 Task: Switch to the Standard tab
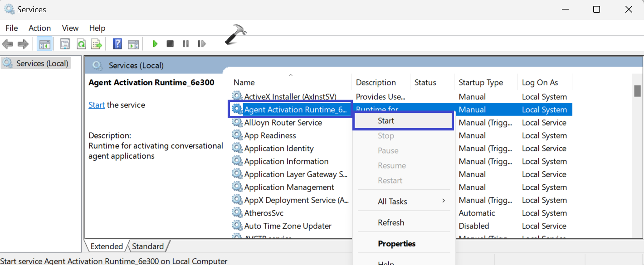pos(148,246)
